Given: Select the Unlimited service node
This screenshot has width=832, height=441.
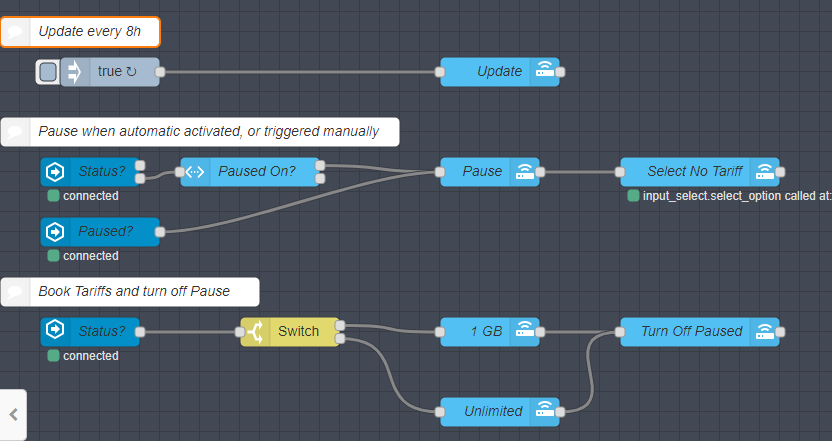Looking at the screenshot, I should (x=500, y=412).
